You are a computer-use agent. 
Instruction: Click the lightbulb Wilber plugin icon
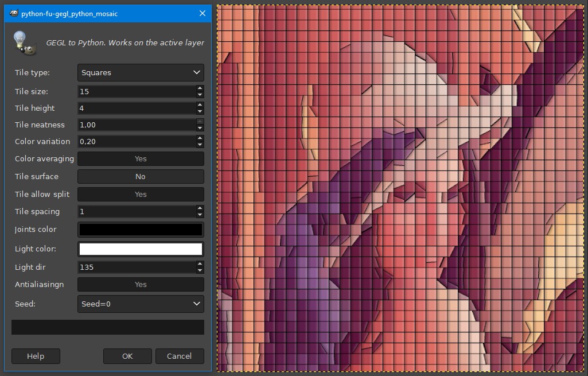[x=25, y=43]
